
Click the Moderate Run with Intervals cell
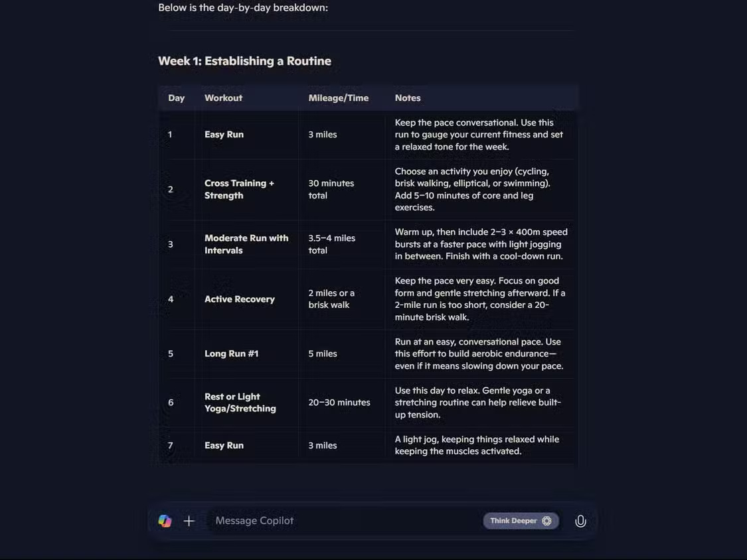(246, 244)
